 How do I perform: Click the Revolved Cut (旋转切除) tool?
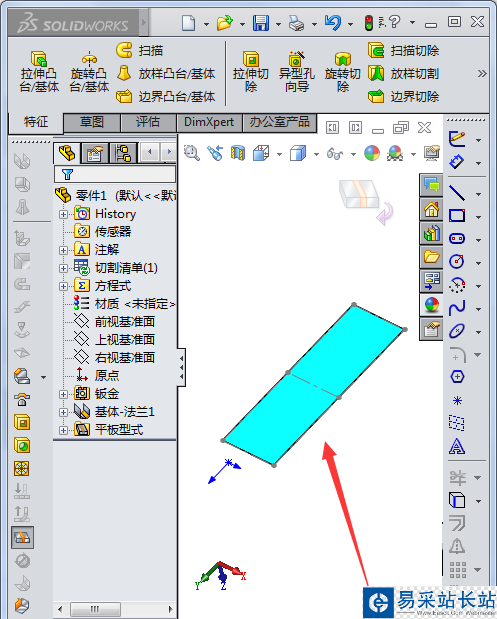343,71
